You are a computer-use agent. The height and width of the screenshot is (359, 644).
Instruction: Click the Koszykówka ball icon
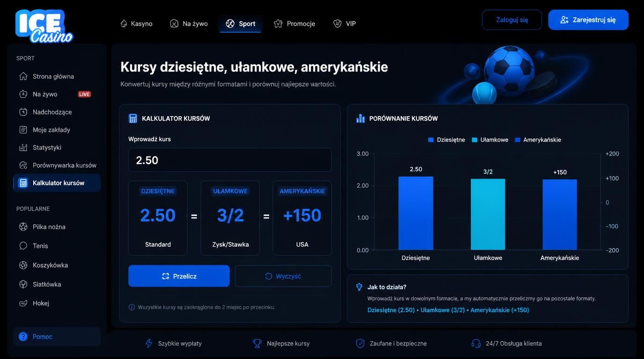[x=23, y=265]
